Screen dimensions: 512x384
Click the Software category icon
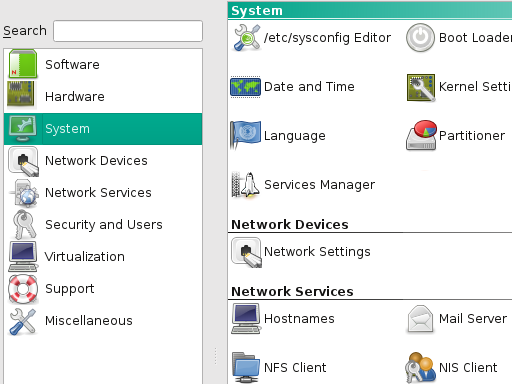(23, 64)
